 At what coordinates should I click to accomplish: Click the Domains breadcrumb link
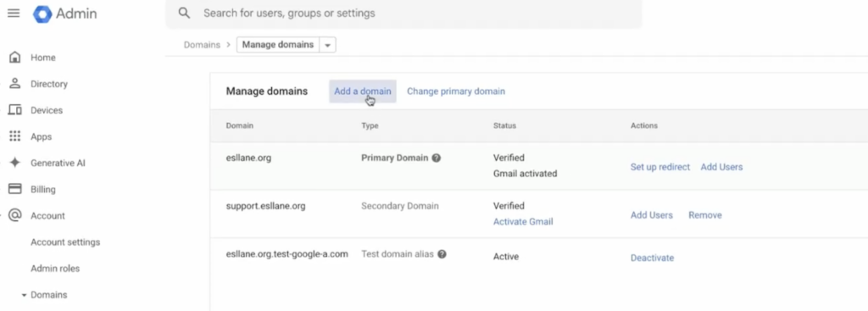[202, 45]
